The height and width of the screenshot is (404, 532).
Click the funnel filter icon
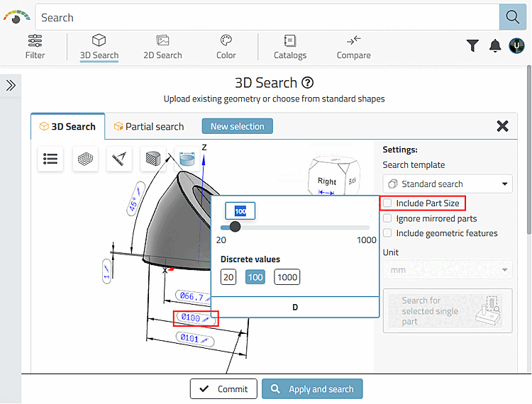(472, 46)
